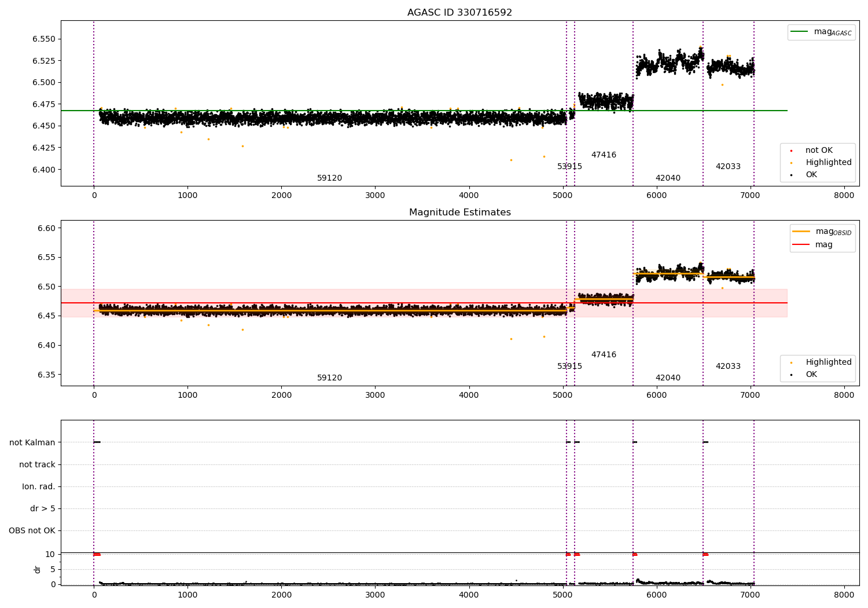
Task: Select the orange mag OBSID legend entry
Action: point(822,232)
